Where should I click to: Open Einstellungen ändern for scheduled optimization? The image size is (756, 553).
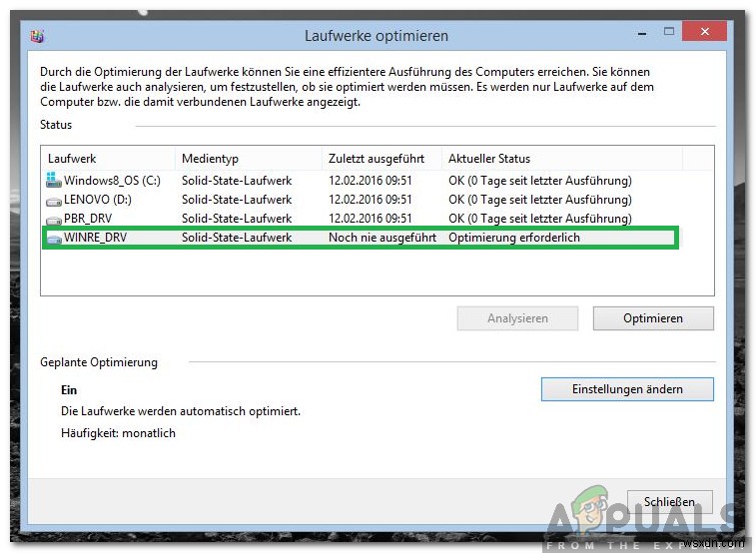[x=627, y=388]
